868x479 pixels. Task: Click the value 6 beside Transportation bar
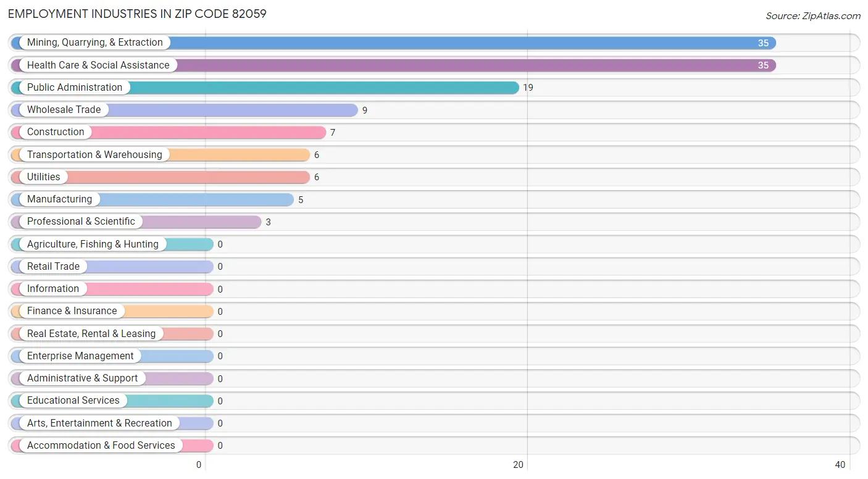tap(317, 155)
